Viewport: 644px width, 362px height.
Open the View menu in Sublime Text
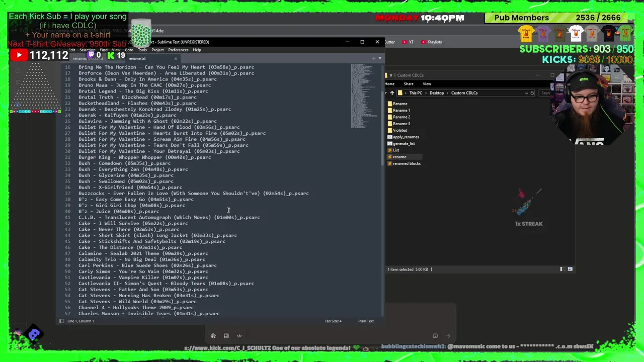pyautogui.click(x=116, y=50)
